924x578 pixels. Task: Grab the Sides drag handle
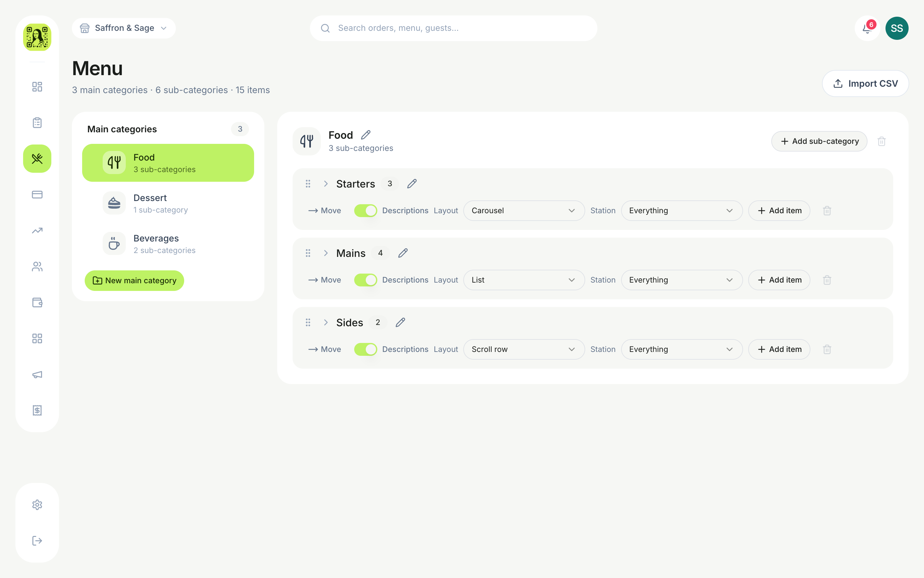(308, 323)
